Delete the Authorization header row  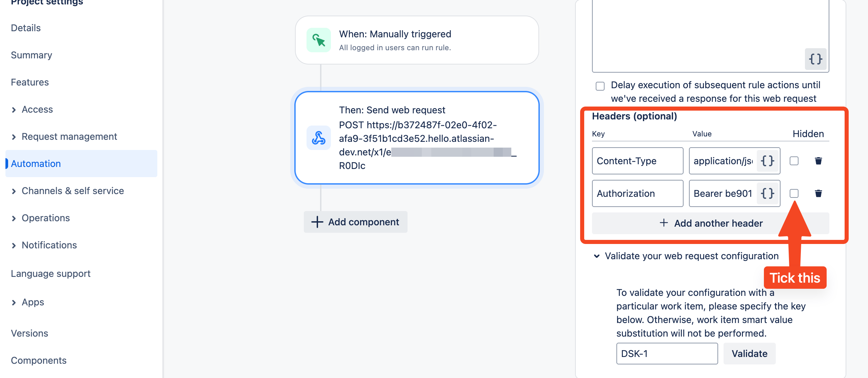(x=818, y=193)
